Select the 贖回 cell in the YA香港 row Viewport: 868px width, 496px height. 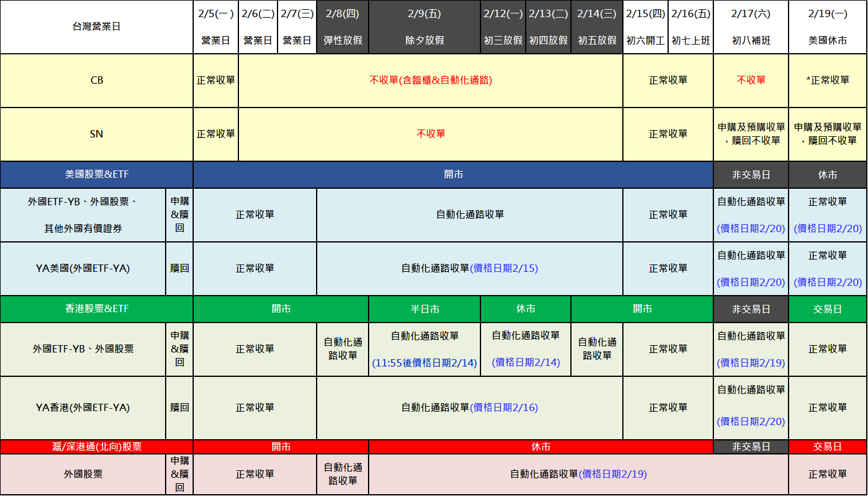(x=180, y=408)
